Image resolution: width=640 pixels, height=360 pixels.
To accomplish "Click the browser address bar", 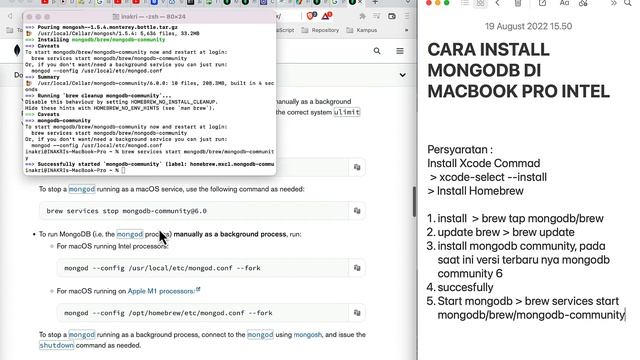I will pyautogui.click(x=288, y=16).
